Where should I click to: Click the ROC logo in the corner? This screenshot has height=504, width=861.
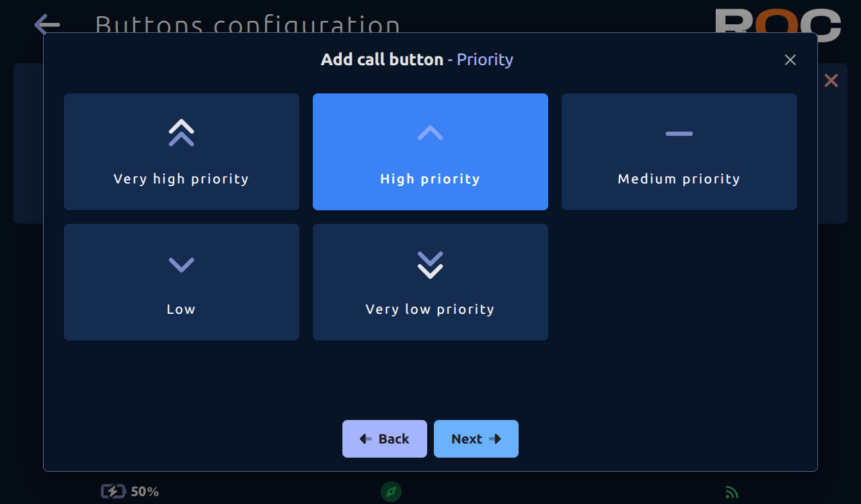click(x=778, y=21)
